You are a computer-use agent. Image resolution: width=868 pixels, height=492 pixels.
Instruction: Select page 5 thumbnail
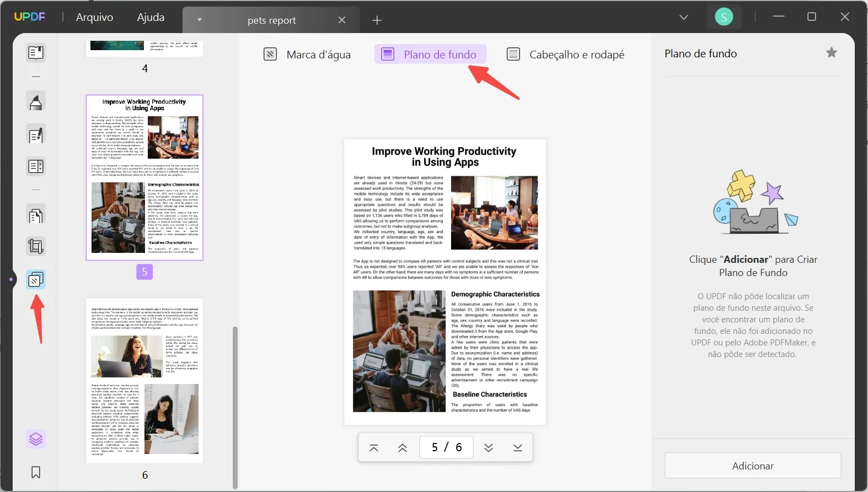click(144, 177)
